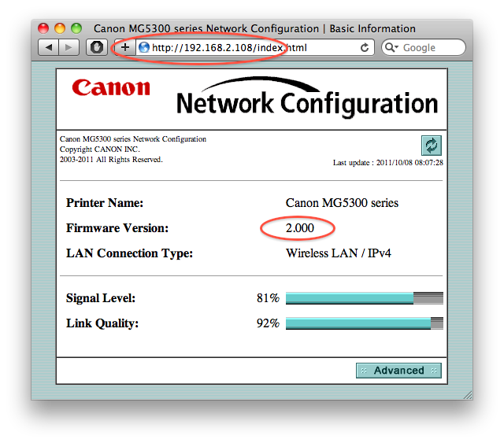The image size is (504, 443).
Task: Open the Advanced settings button
Action: point(398,371)
